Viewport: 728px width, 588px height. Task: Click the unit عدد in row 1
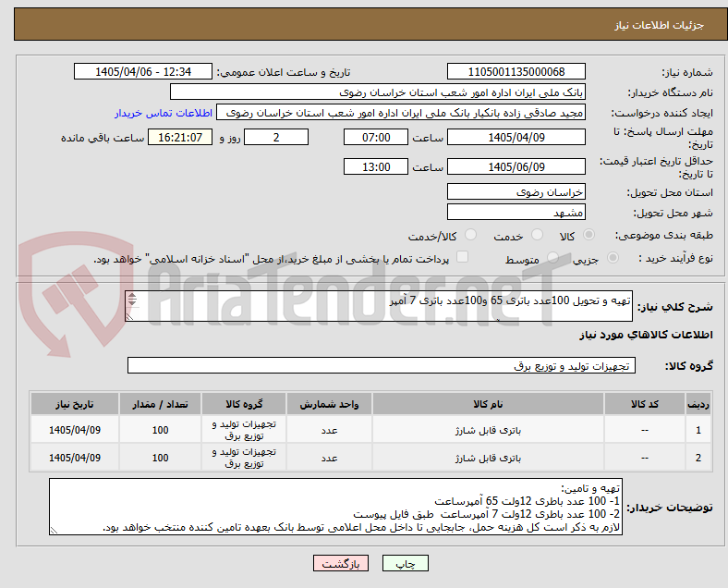pos(329,431)
